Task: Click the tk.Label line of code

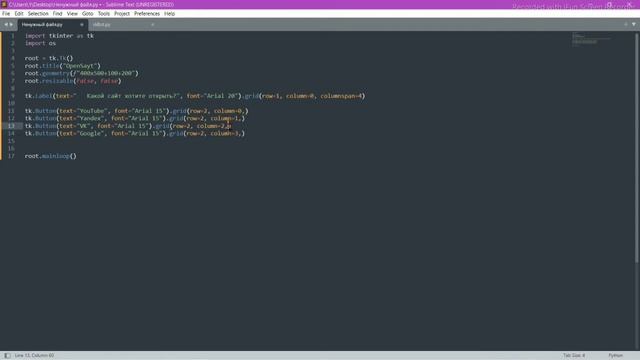Action: (x=195, y=96)
